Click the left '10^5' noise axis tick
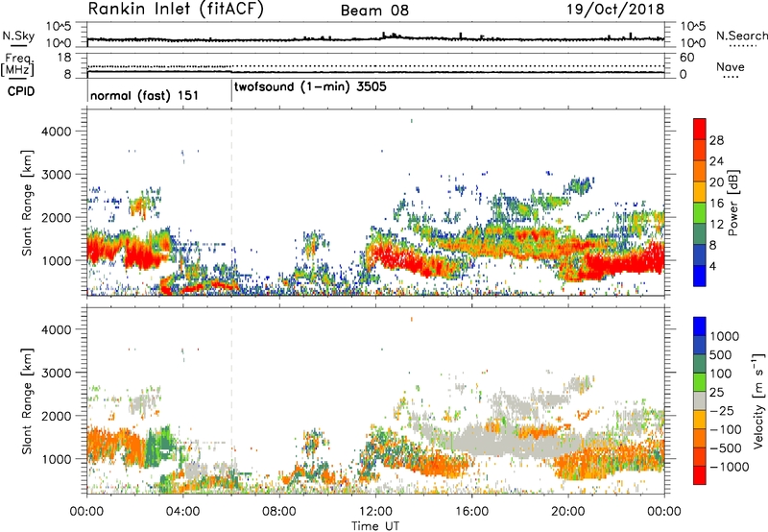The image size is (768, 532). coord(59,27)
